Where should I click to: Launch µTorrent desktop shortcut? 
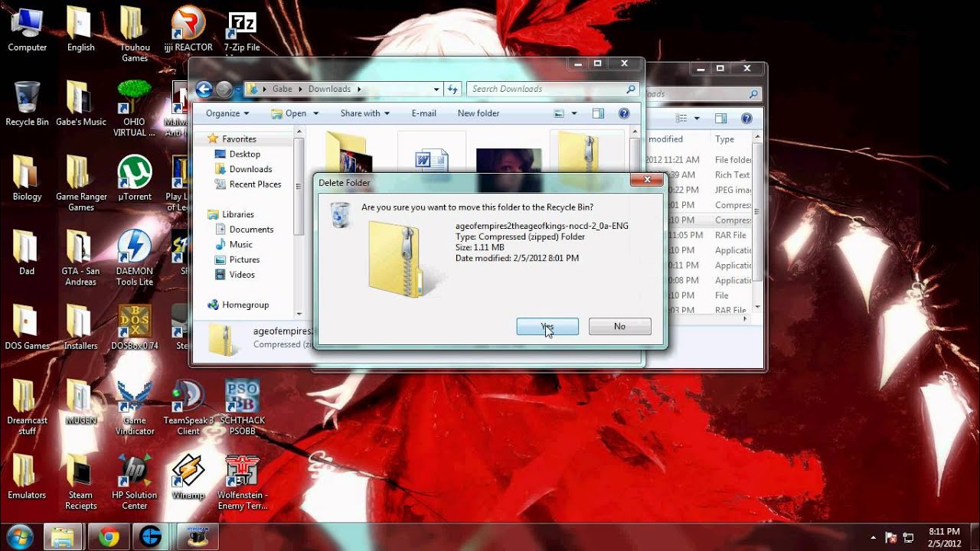click(x=135, y=178)
